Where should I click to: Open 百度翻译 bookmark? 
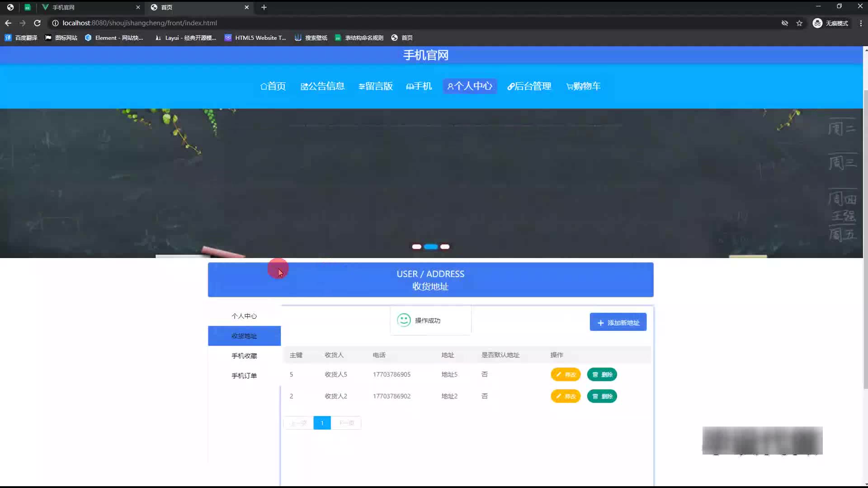[x=21, y=38]
